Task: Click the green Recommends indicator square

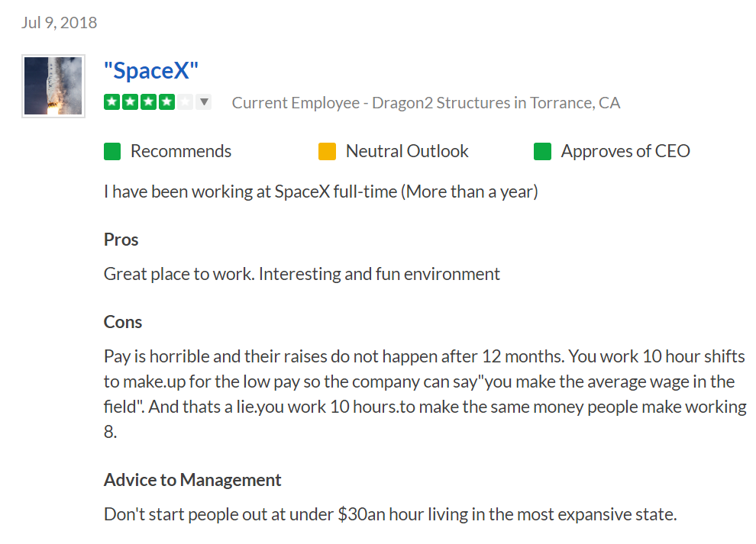Action: [112, 151]
